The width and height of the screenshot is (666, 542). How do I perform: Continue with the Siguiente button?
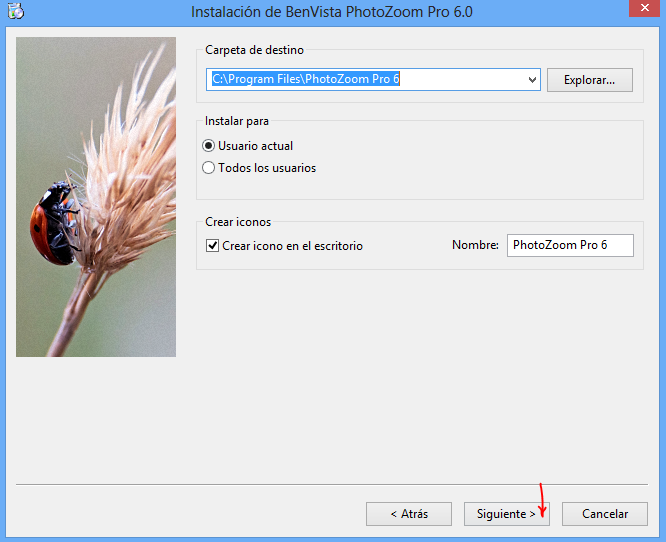(x=506, y=514)
